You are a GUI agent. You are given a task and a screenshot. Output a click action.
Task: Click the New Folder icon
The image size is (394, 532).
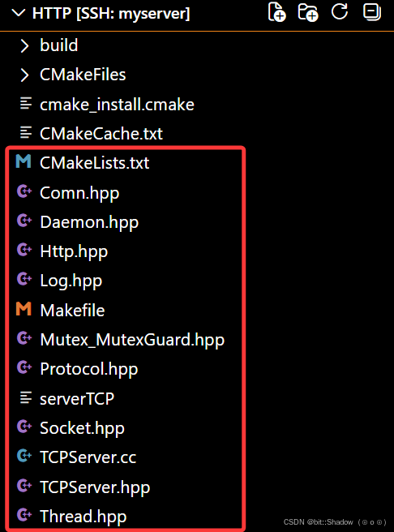point(308,12)
